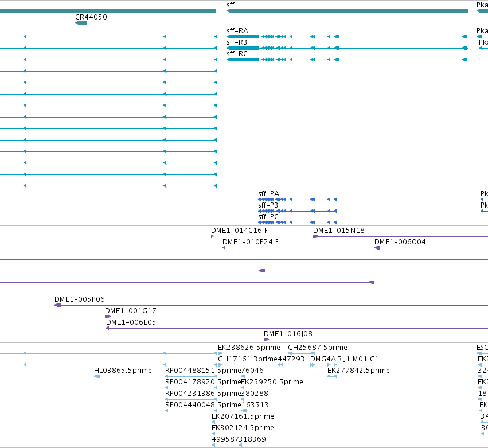Click the short CR44050 gene arrow glyph
This screenshot has width=488, height=448.
[81, 23]
